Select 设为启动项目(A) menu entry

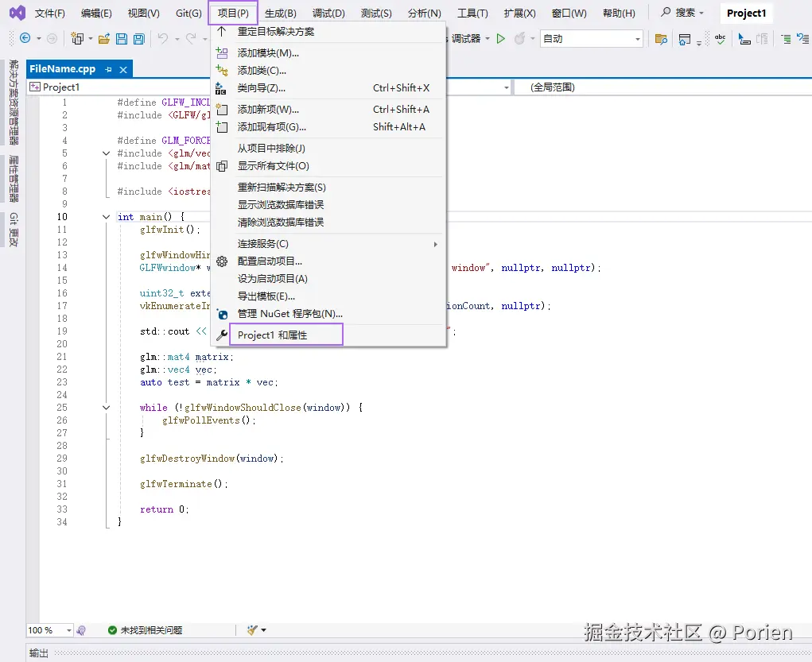(328, 278)
